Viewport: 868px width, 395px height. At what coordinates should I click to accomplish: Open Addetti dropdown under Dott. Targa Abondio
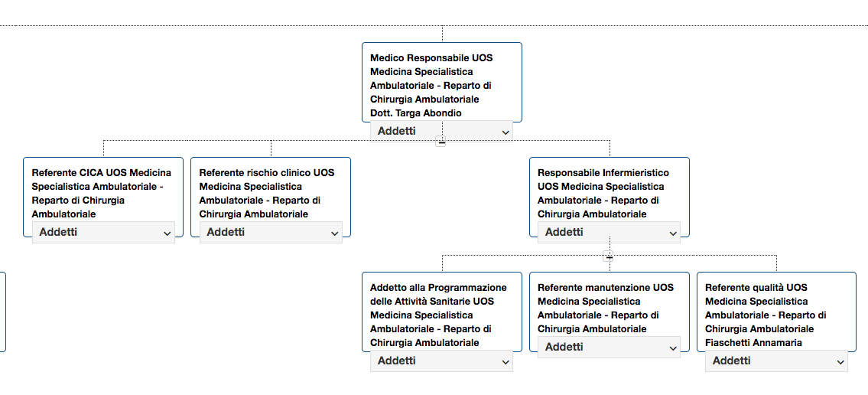(442, 132)
